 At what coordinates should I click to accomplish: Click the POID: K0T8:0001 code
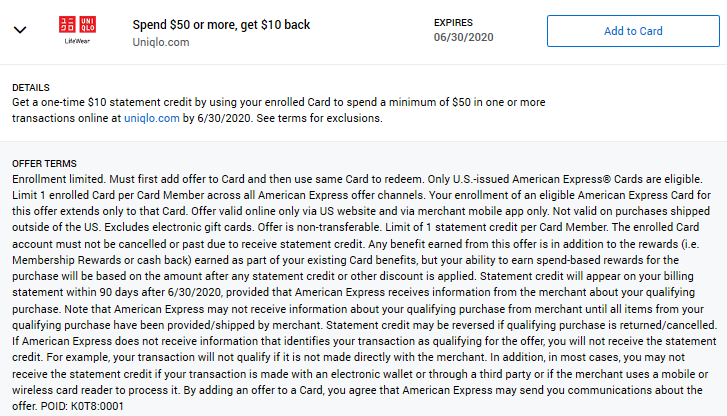point(82,406)
